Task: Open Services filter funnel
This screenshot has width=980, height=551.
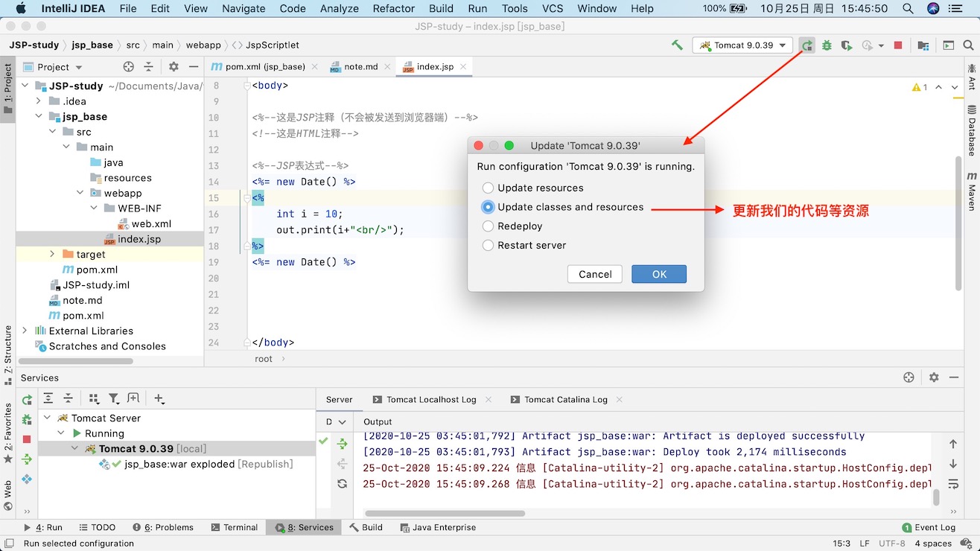Action: pyautogui.click(x=114, y=399)
